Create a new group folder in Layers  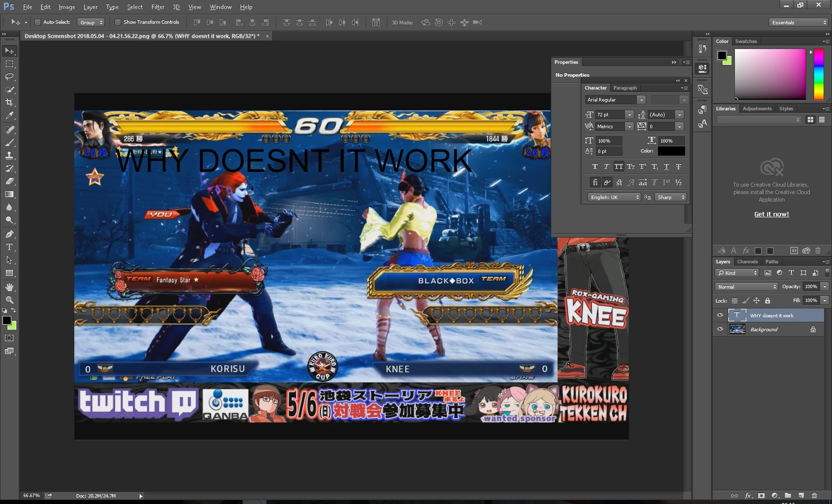point(788,495)
